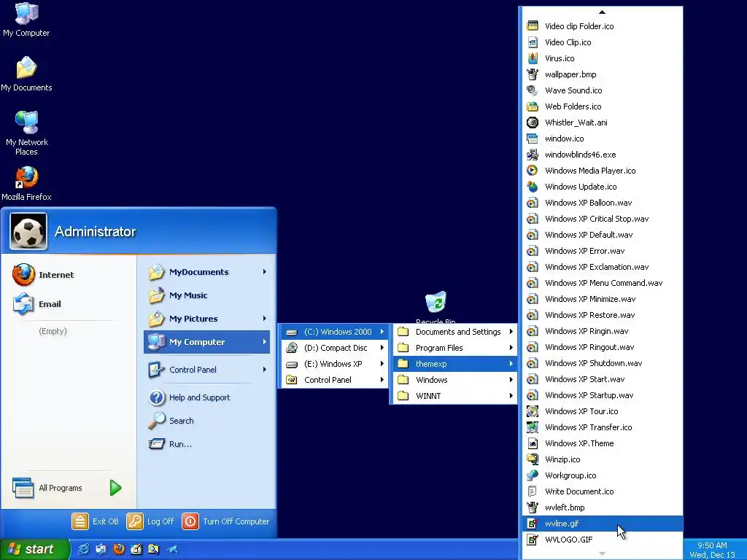Viewport: 747px width, 560px height.
Task: Open Windows Update.ico
Action: 602,187
